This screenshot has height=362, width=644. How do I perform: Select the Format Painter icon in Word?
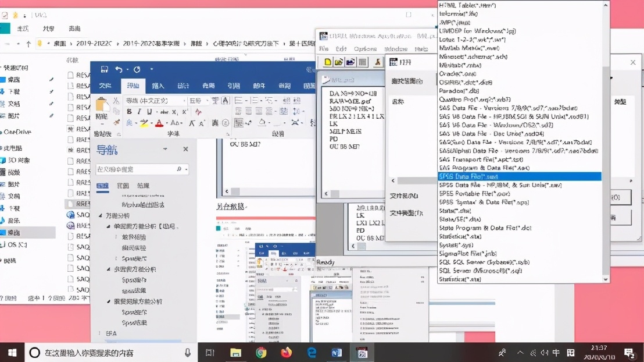click(x=117, y=123)
